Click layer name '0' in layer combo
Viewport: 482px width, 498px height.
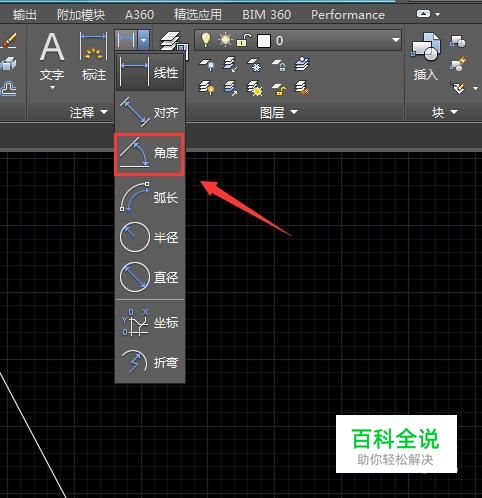tap(279, 41)
